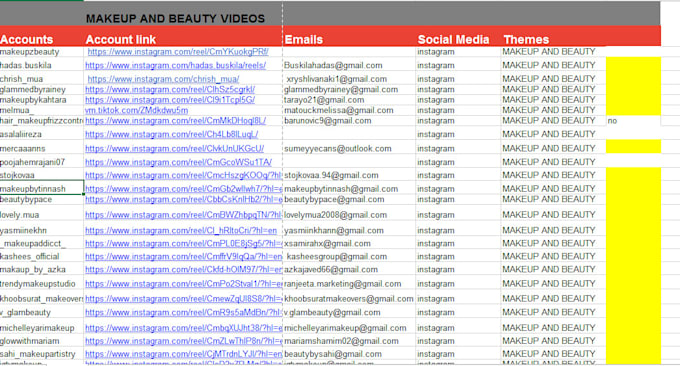Open the trendymakeupstudio reel link
Viewport: 680px width, 366px height.
[x=183, y=284]
